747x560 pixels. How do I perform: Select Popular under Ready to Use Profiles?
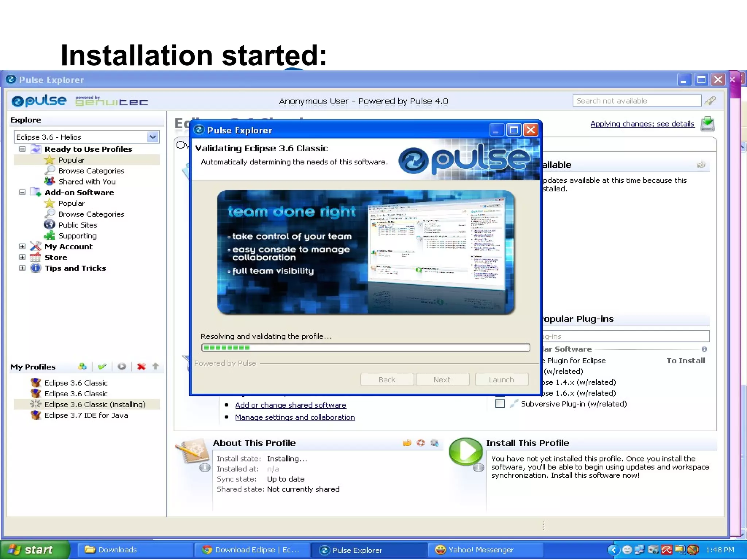click(71, 160)
